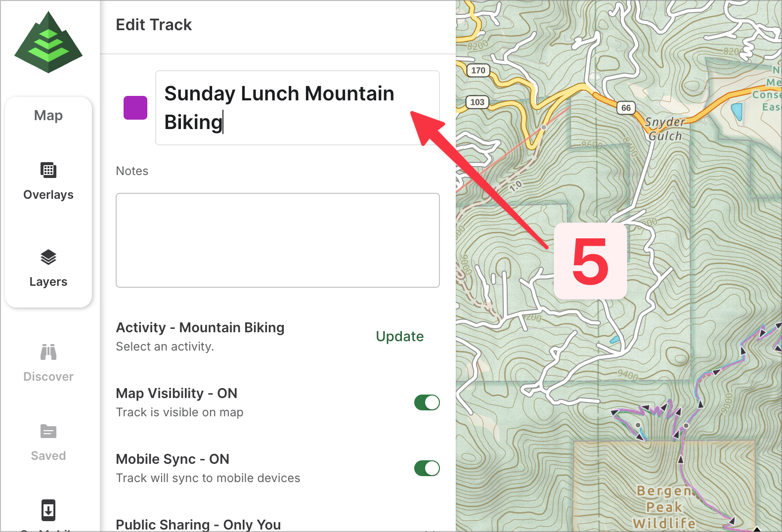The image size is (782, 532).
Task: Click the Snyder Gulch label on map
Action: [665, 129]
